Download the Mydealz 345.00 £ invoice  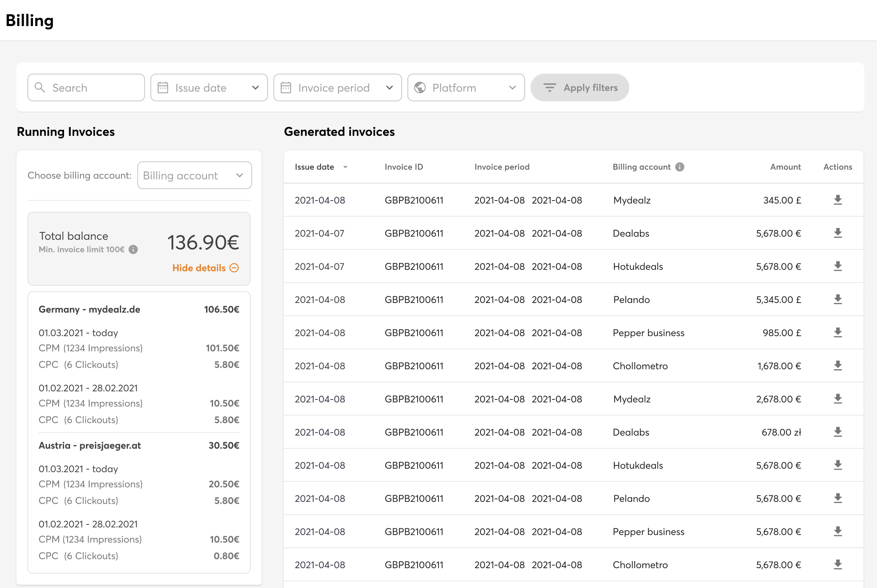click(838, 200)
